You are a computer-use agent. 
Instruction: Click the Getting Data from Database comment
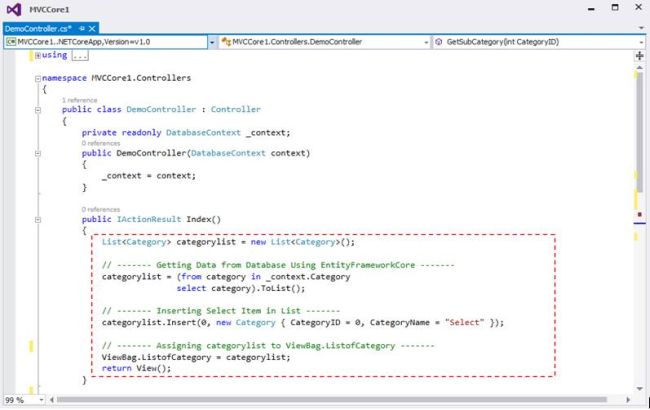[278, 265]
